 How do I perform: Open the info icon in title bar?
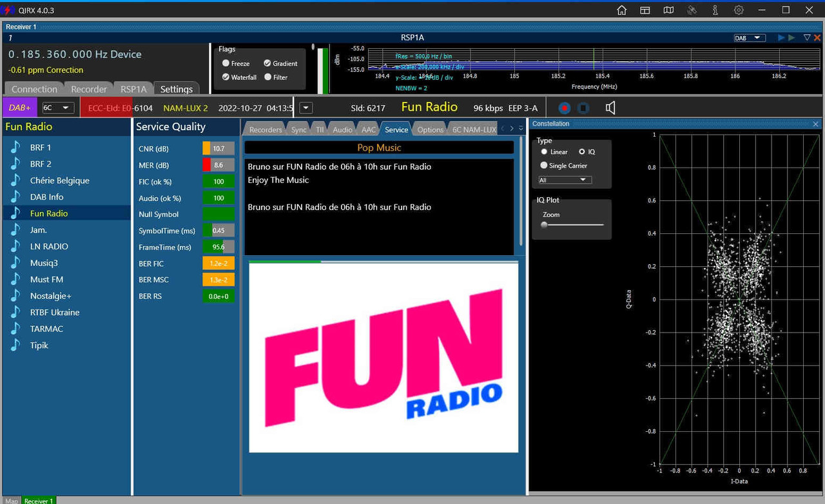pos(715,10)
